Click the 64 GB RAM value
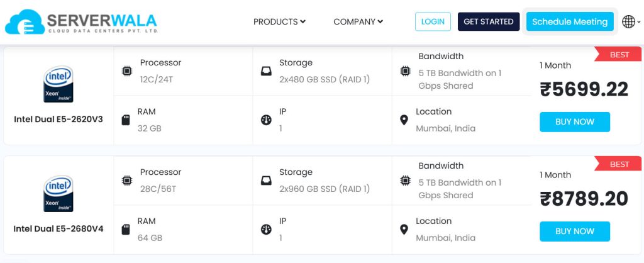Screen dimensions: 644x263 pyautogui.click(x=150, y=238)
